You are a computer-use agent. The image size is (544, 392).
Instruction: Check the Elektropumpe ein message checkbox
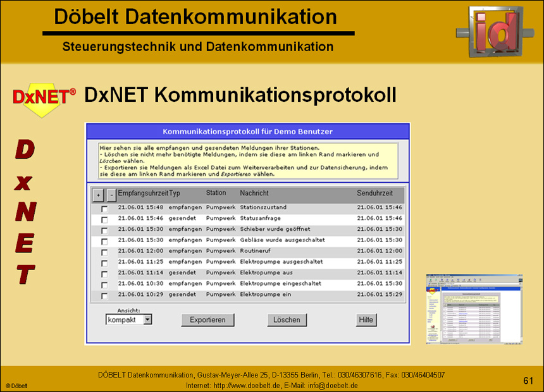click(x=105, y=295)
